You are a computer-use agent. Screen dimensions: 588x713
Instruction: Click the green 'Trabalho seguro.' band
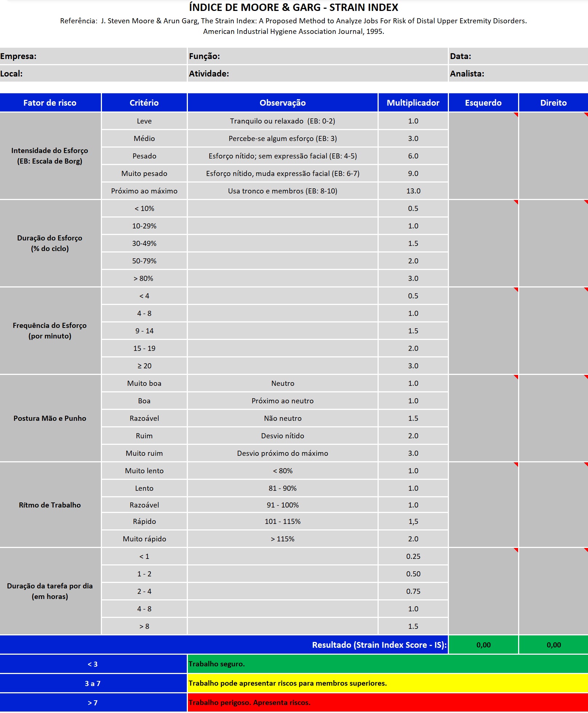coord(387,664)
